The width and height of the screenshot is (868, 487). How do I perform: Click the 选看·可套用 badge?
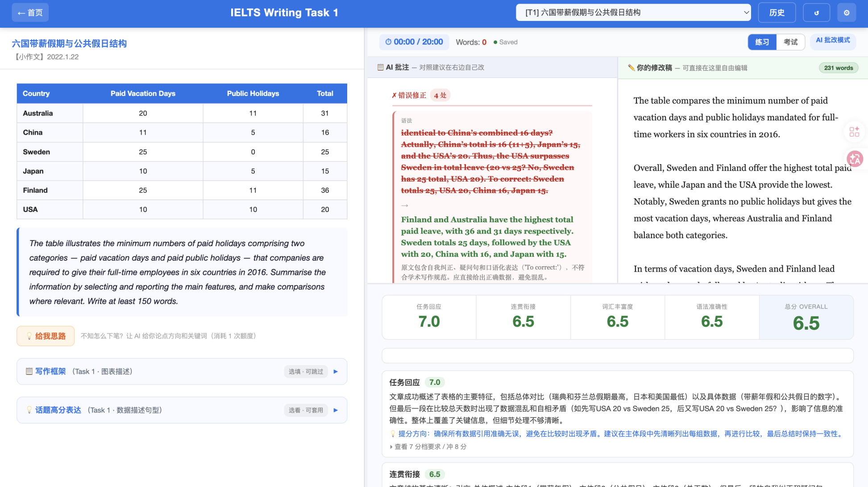click(x=306, y=410)
